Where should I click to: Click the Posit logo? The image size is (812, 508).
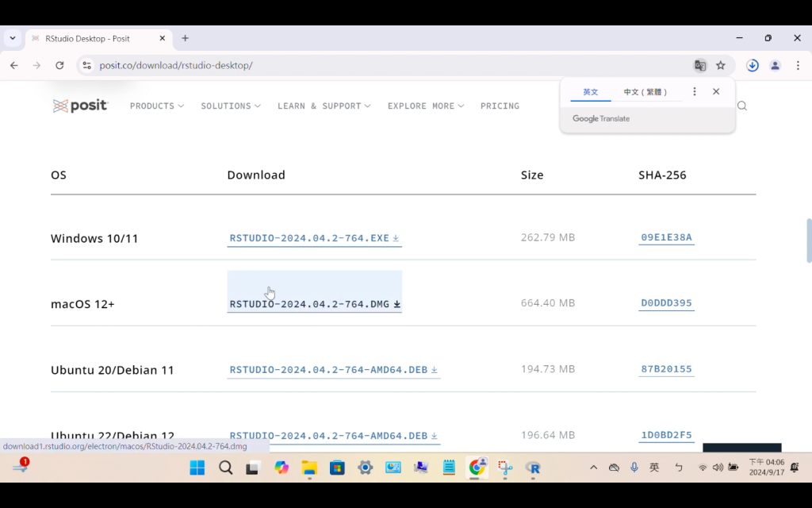(x=80, y=106)
